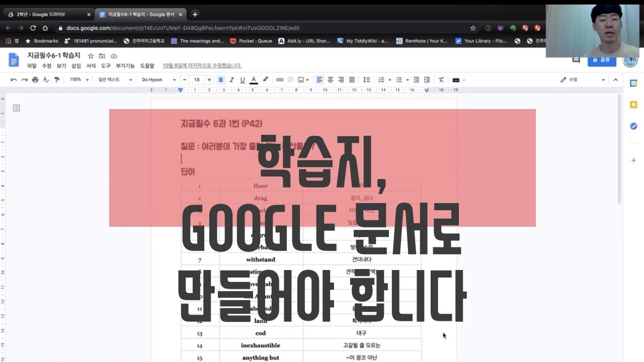Select the paint format roller tool
Image resolution: width=644 pixels, height=362 pixels.
[x=57, y=79]
